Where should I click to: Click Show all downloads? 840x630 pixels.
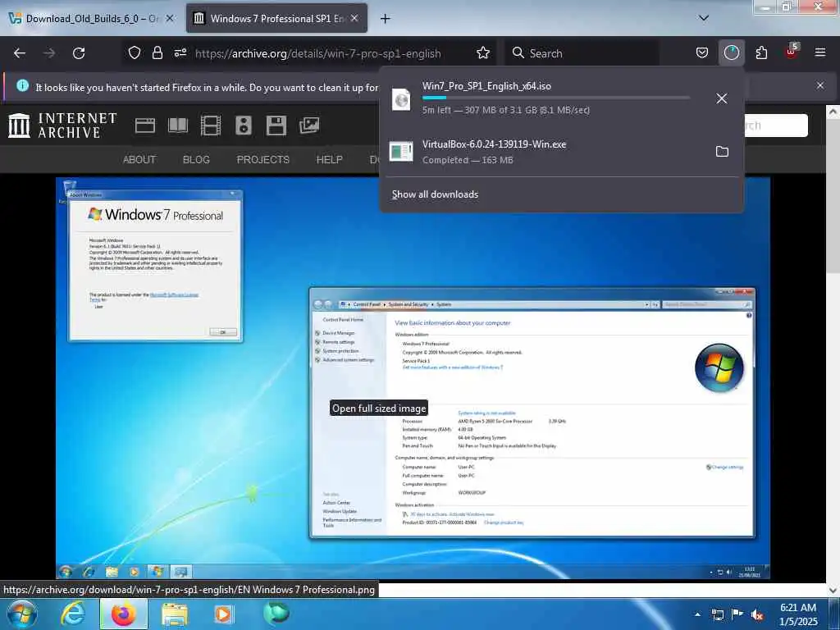tap(435, 194)
